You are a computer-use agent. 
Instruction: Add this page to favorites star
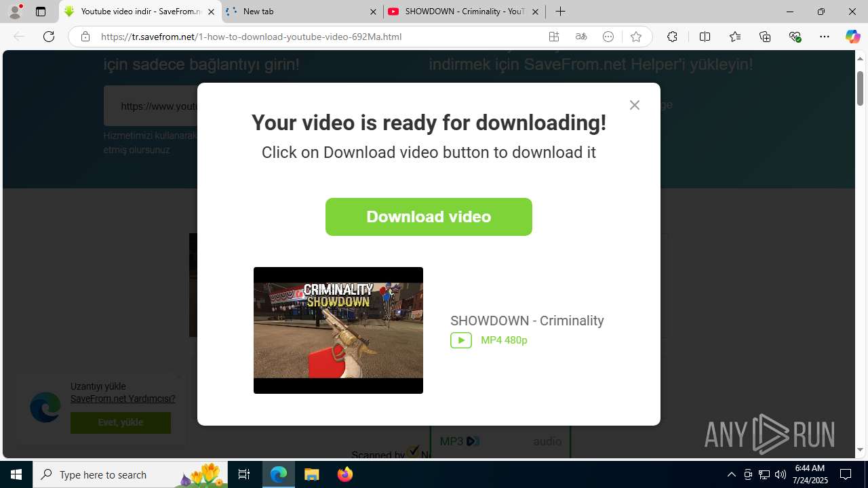(635, 37)
